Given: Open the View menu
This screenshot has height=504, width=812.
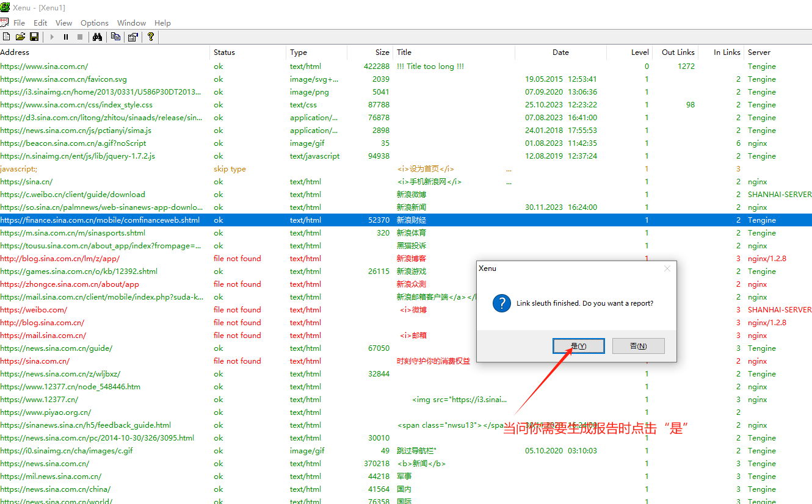Looking at the screenshot, I should click(63, 23).
